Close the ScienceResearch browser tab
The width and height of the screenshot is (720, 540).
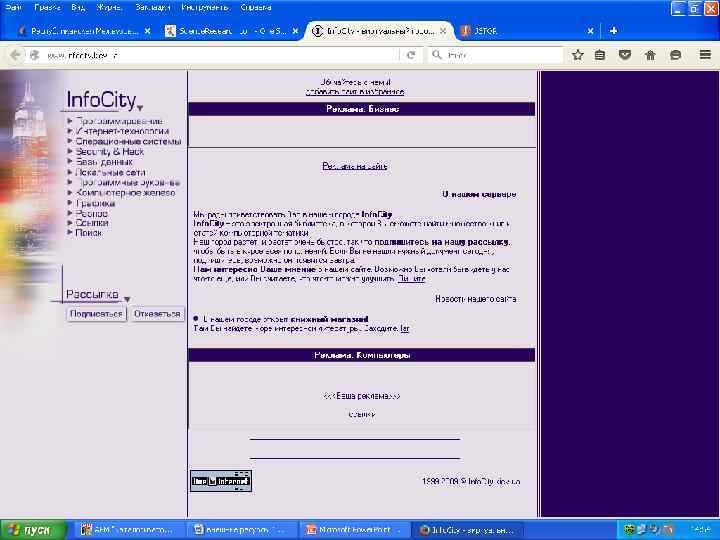295,31
